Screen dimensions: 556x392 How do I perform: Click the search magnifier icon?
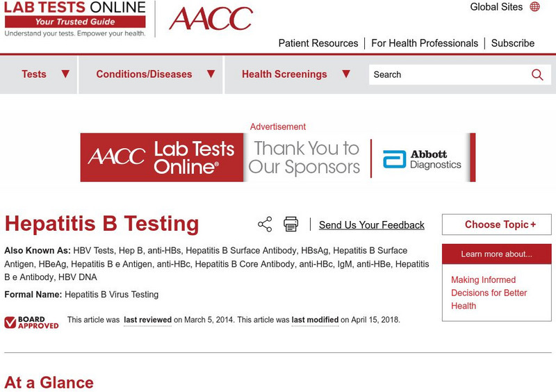537,75
